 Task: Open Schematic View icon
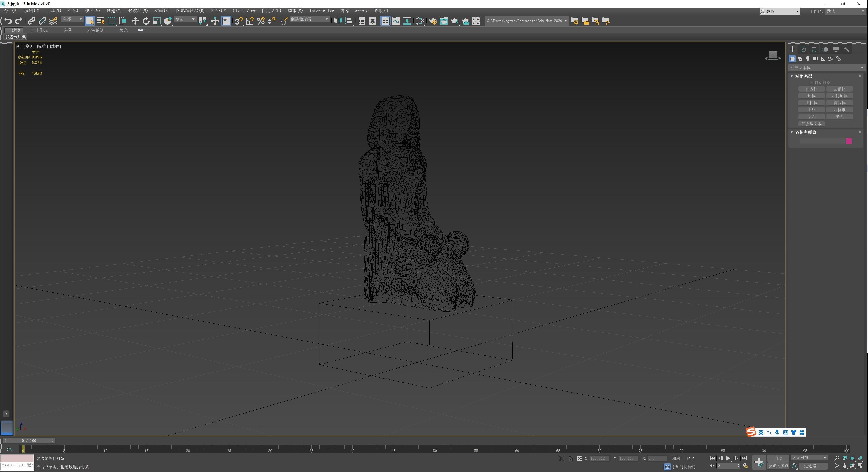407,21
